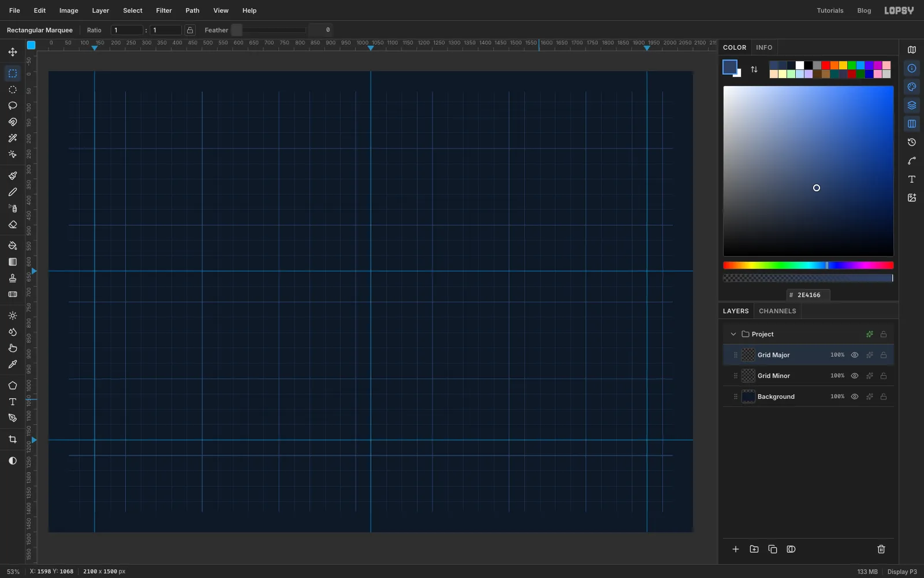Click the hex color input field
924x578 pixels.
[808, 295]
